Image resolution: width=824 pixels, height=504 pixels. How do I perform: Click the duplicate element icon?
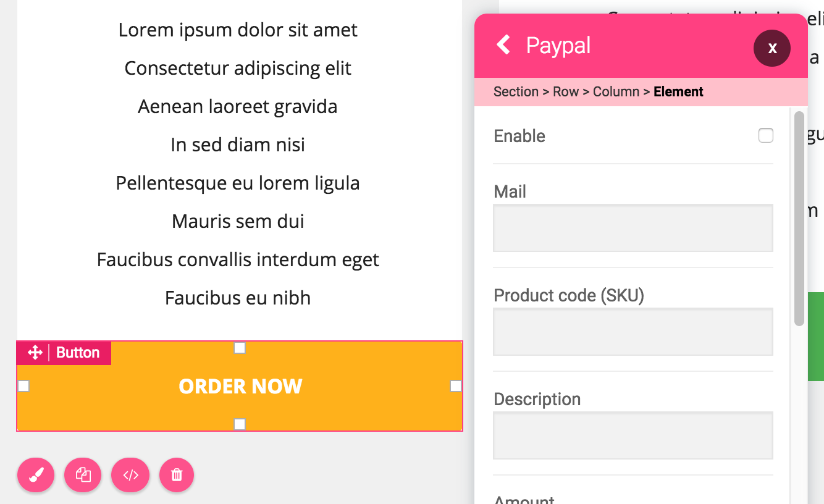click(83, 475)
